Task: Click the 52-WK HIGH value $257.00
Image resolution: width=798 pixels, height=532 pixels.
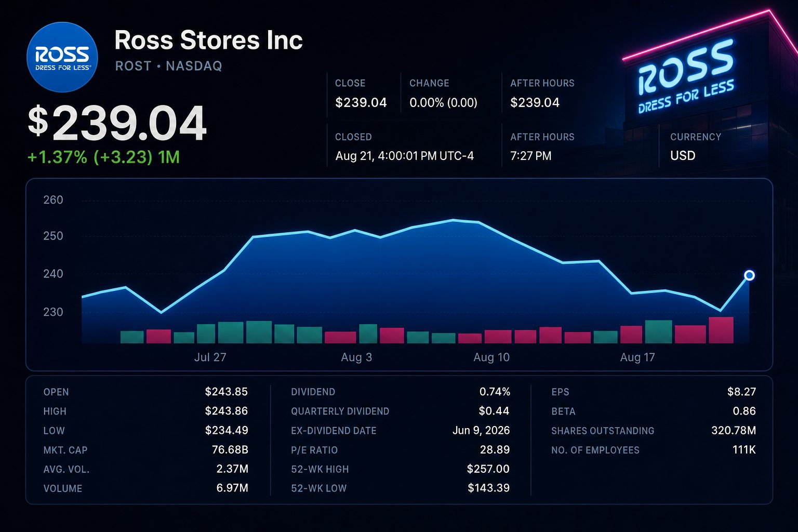Action: click(488, 469)
